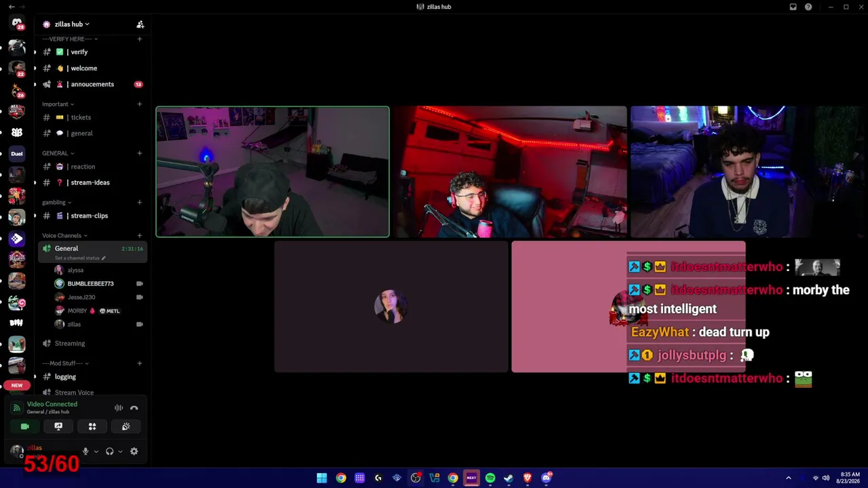
Task: Open the tickets channel
Action: pyautogui.click(x=93, y=117)
